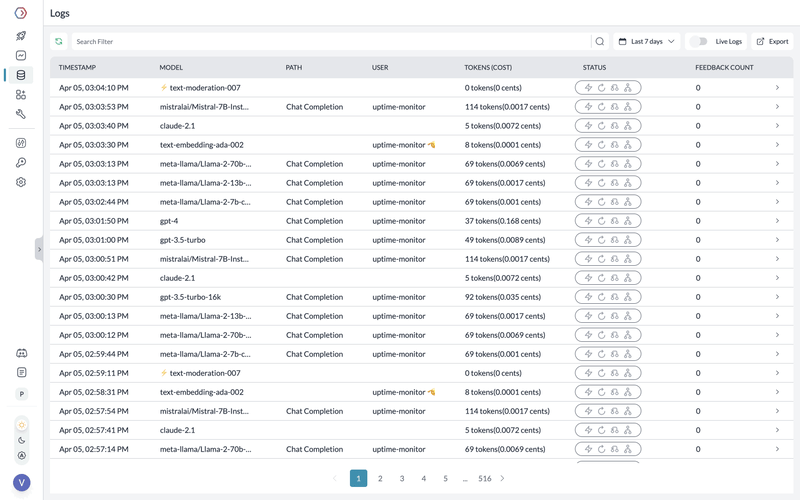Toggle the Live Logs switch

pos(698,41)
